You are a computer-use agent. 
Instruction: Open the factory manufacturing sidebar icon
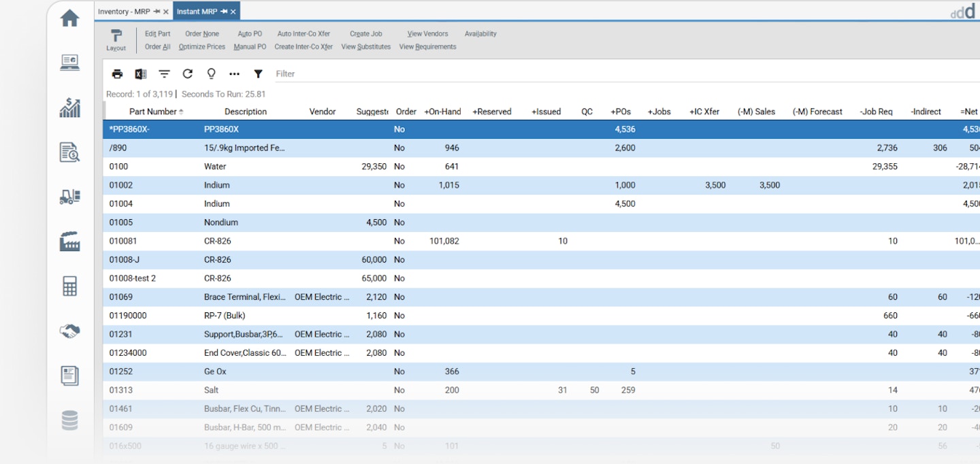pos(70,242)
